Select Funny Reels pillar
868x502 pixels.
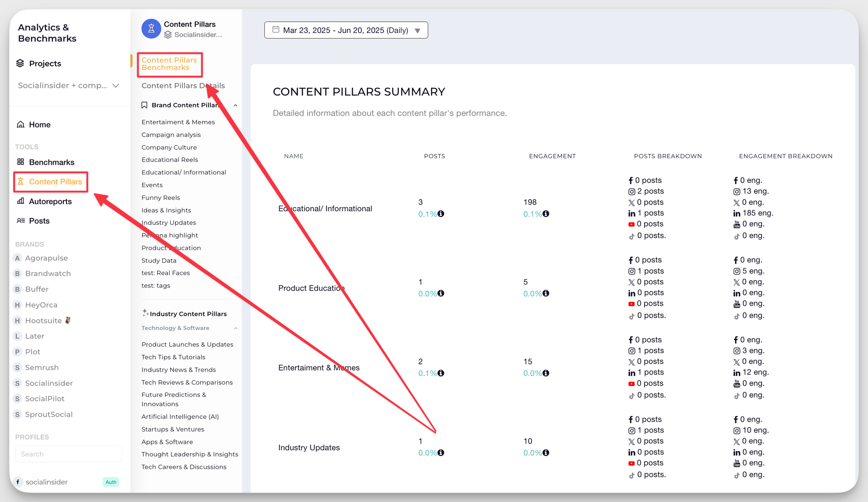(161, 198)
